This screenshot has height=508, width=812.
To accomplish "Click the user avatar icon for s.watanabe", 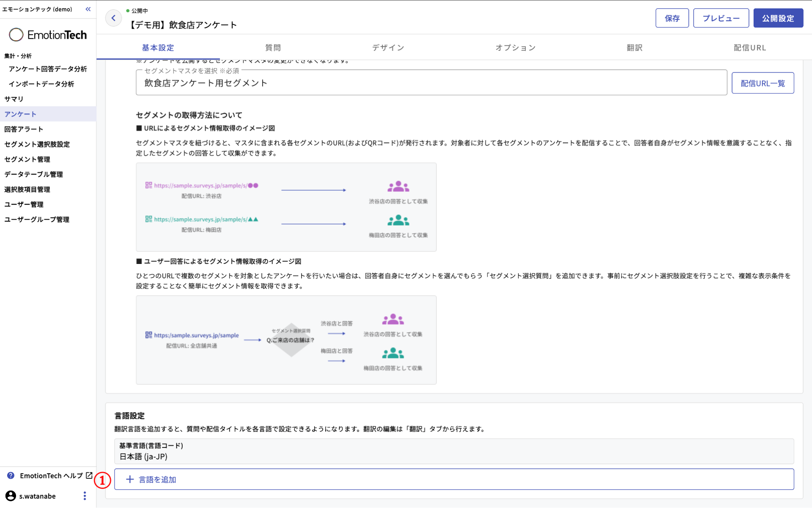I will tap(11, 496).
